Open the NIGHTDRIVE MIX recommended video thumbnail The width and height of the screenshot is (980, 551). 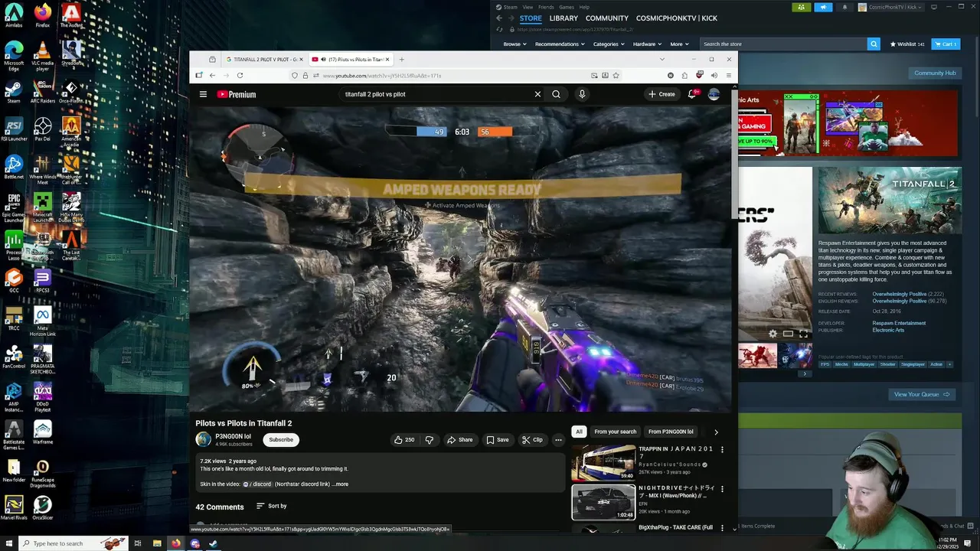[603, 502]
